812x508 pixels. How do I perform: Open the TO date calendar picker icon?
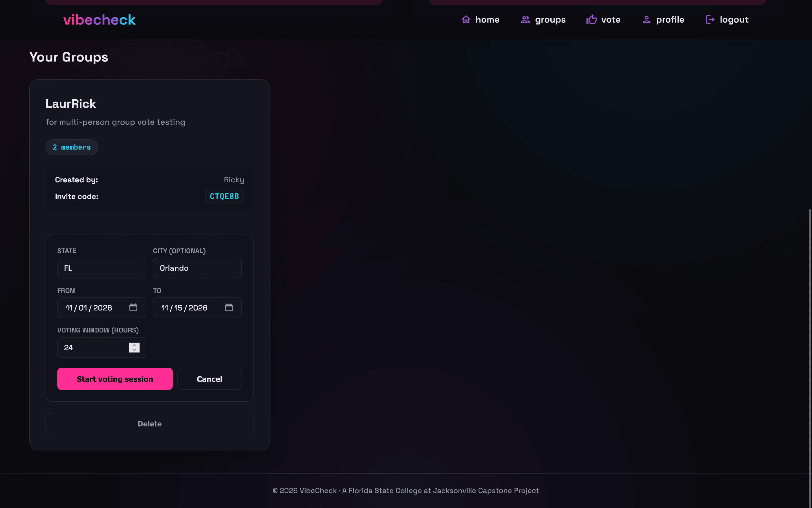229,307
